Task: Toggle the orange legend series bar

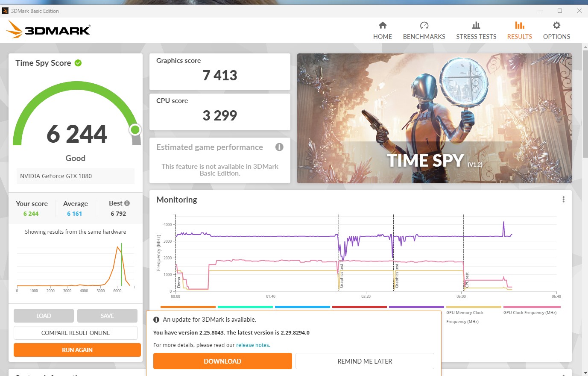Action: coord(188,307)
